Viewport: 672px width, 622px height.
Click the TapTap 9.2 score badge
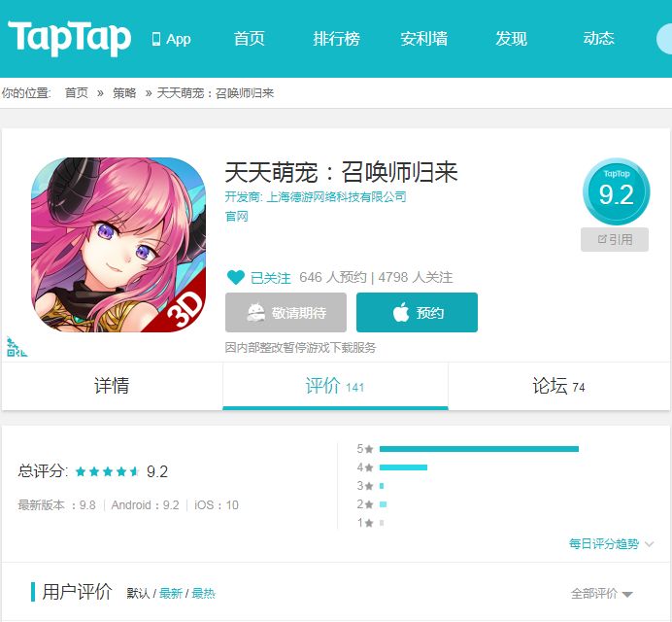coord(617,191)
